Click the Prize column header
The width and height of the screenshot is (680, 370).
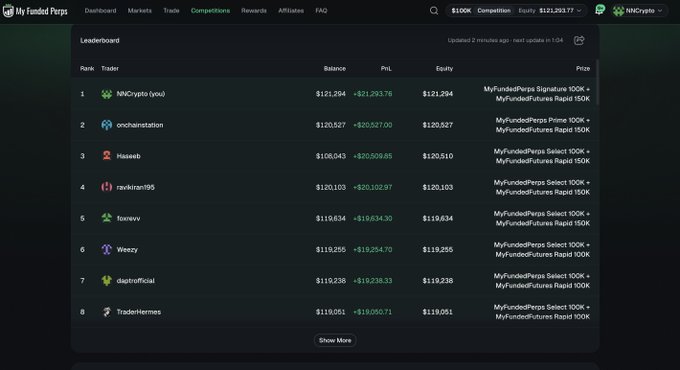(x=583, y=69)
